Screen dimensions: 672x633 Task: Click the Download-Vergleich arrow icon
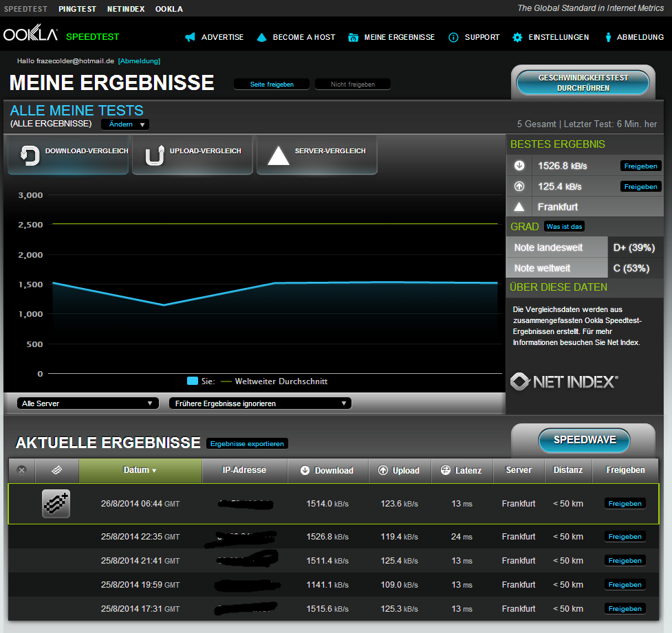(x=30, y=155)
